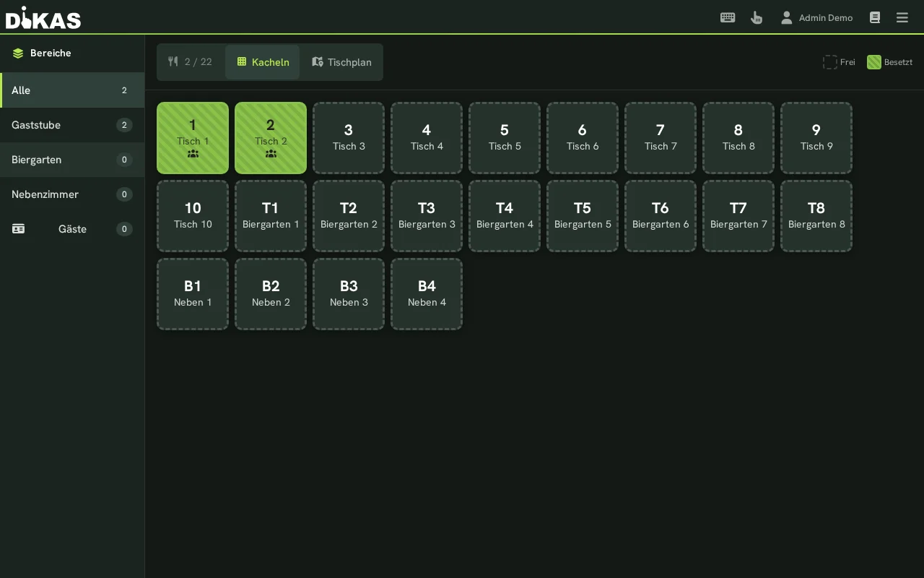Image resolution: width=924 pixels, height=578 pixels.
Task: Choose tile B2 Neben 2
Action: [271, 294]
